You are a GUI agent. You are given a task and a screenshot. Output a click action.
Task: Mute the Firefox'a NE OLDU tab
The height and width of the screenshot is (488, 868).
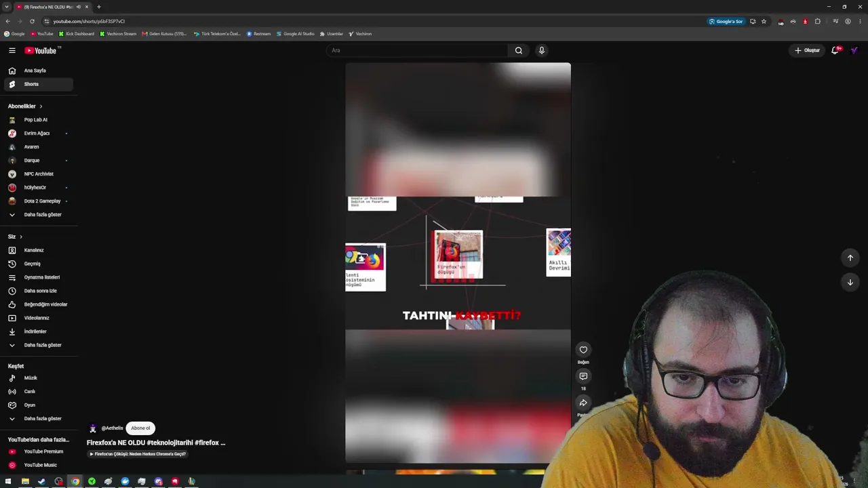point(79,7)
